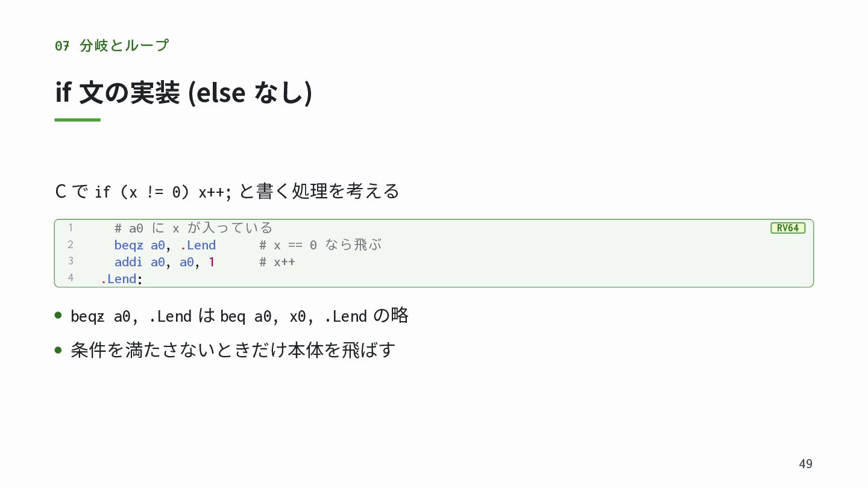Click the comment '# x == 0 なら飛ぶ'
Image resolution: width=868 pixels, height=488 pixels.
[x=320, y=245]
